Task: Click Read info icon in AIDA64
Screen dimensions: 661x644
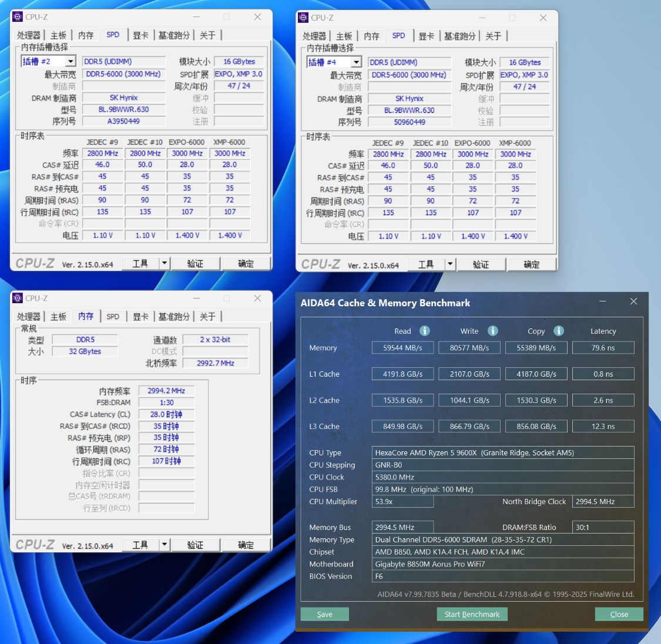Action: click(x=424, y=331)
